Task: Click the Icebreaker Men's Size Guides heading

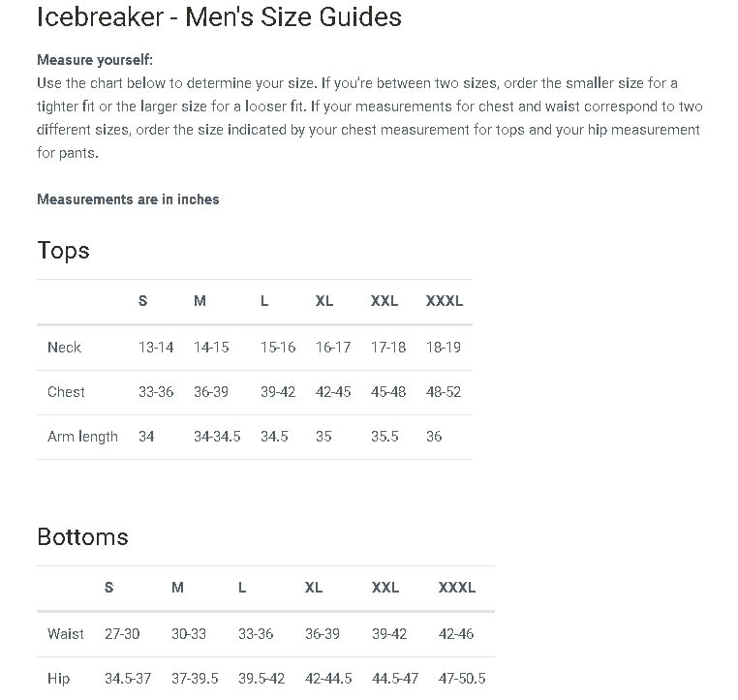Action: pyautogui.click(x=219, y=16)
